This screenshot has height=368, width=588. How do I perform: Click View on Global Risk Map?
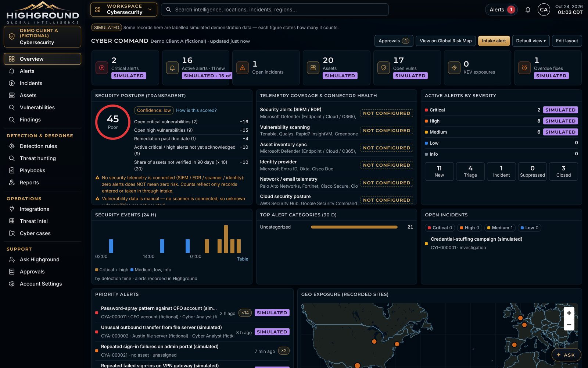coord(446,41)
